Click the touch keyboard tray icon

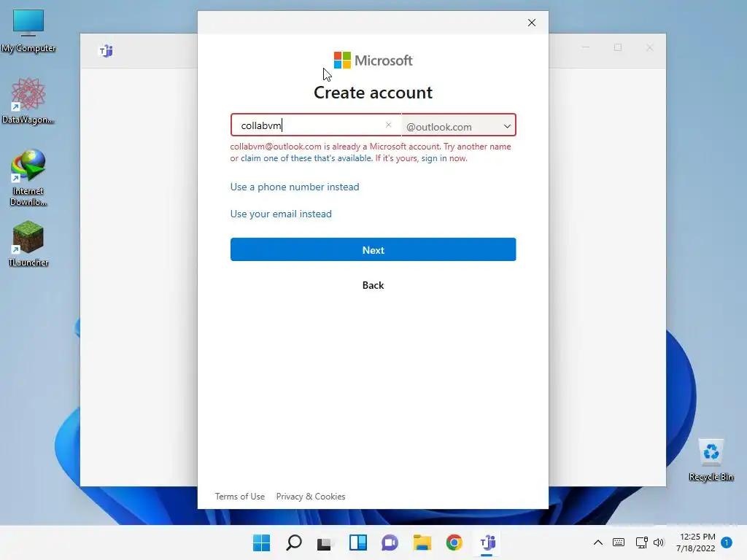(619, 542)
